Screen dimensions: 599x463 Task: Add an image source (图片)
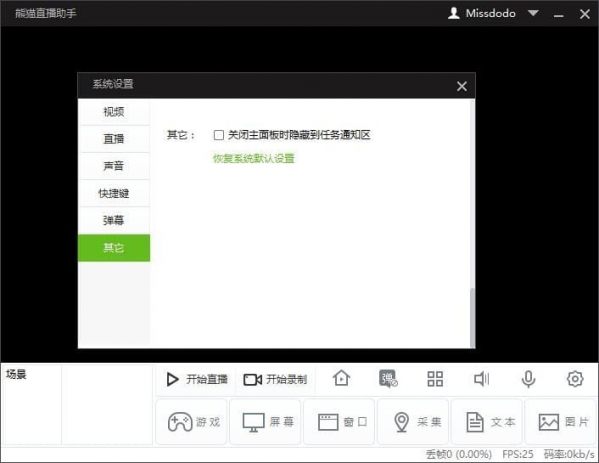pyautogui.click(x=560, y=422)
